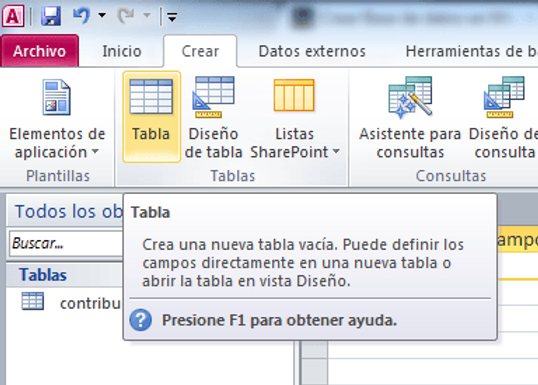Save the database with the floppy icon
Image resolution: width=538 pixels, height=385 pixels.
point(51,16)
